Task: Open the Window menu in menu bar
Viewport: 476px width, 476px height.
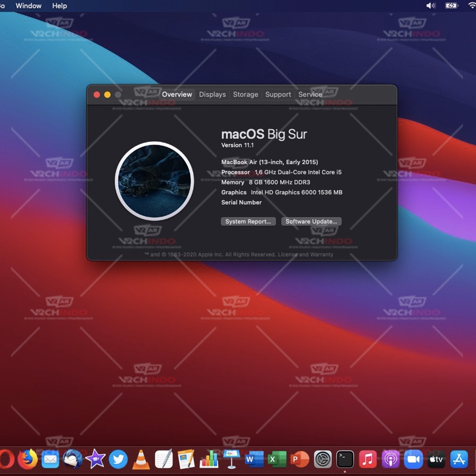Action: [28, 6]
